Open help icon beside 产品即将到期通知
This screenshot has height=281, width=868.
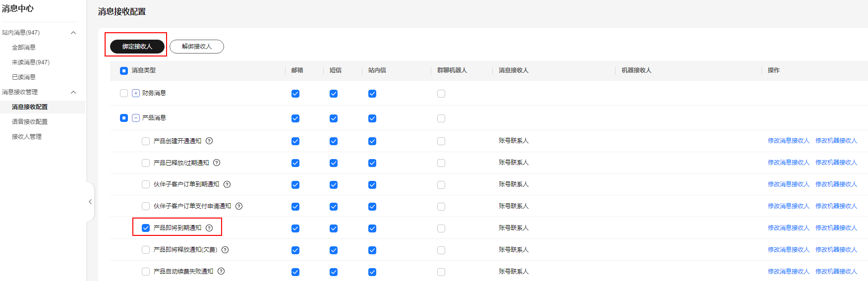point(209,228)
